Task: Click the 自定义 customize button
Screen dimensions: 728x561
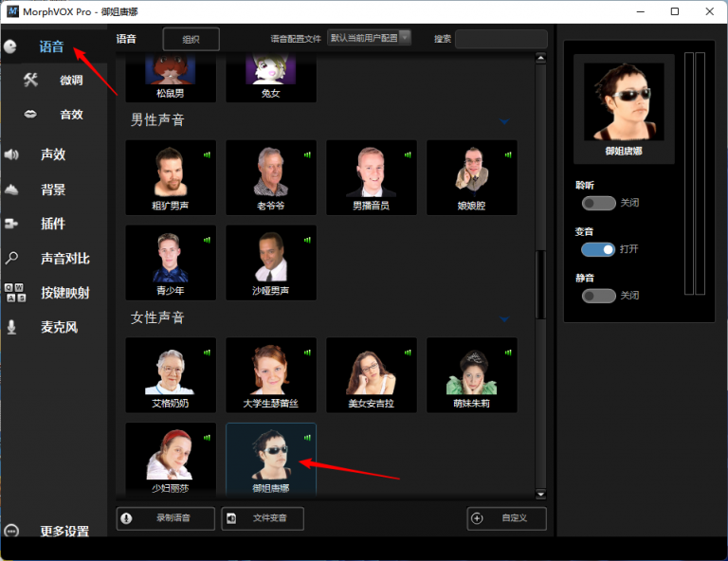Action: click(x=506, y=518)
